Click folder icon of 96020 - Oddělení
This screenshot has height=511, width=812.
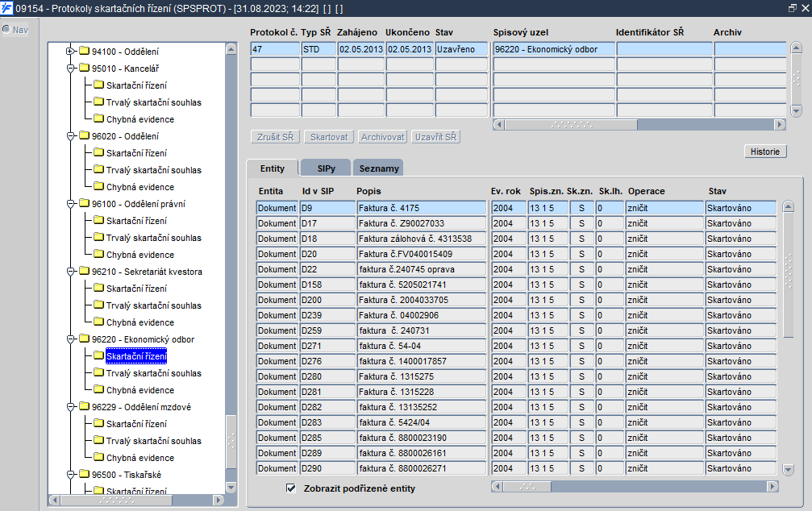coord(84,135)
